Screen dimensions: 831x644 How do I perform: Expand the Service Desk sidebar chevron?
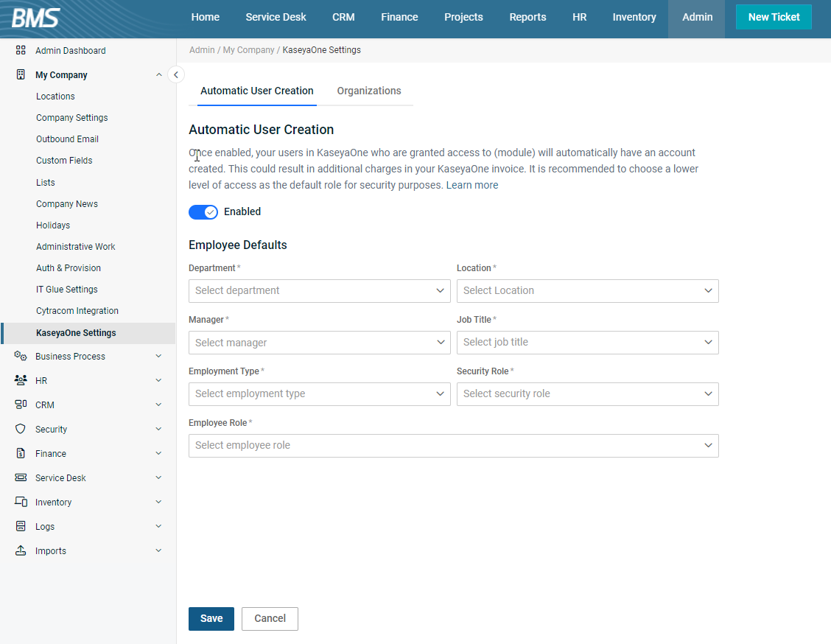pos(158,478)
